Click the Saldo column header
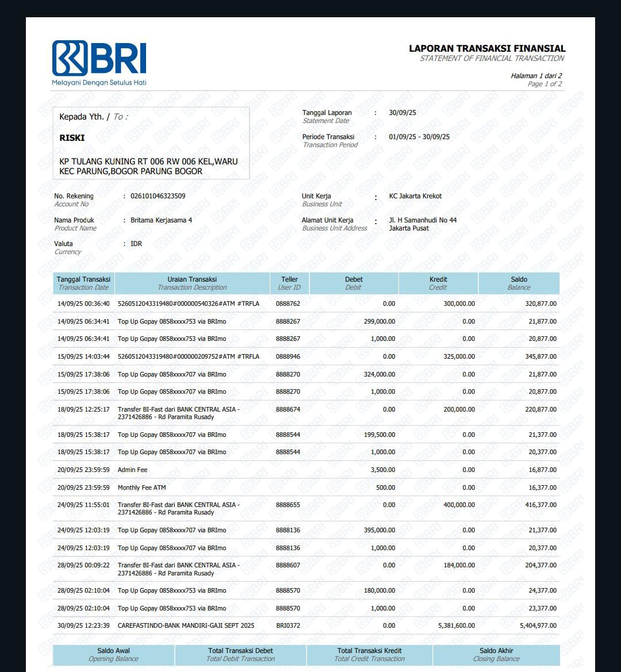The image size is (621, 672). tap(519, 283)
